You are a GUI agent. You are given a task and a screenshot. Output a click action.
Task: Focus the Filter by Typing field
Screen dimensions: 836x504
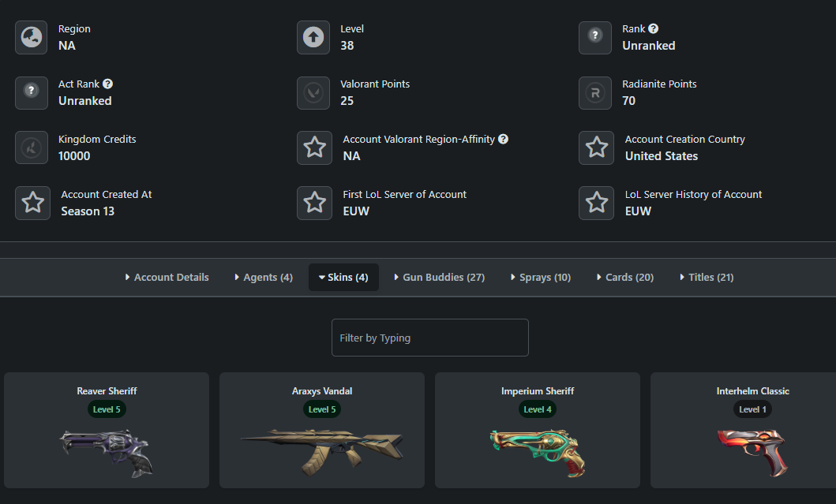429,338
